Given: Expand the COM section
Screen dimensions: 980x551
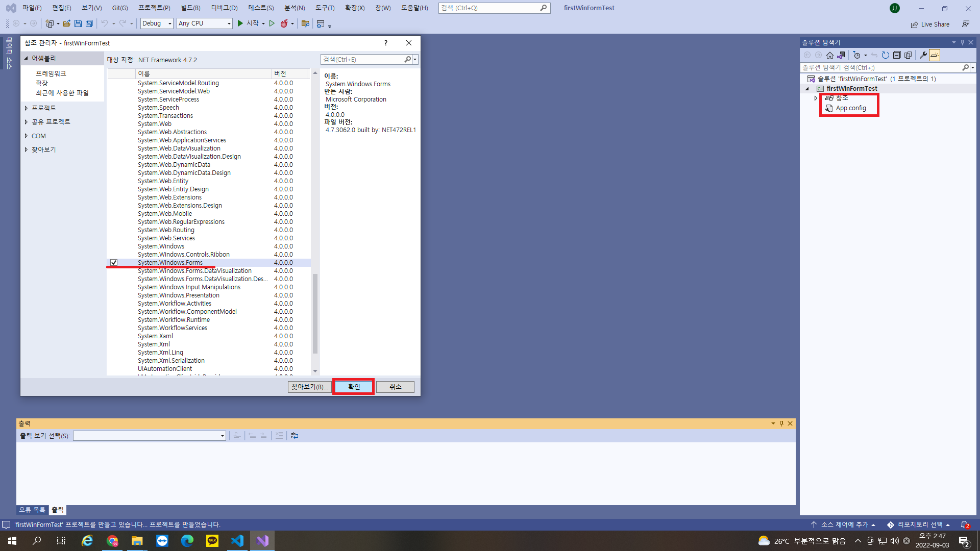Looking at the screenshot, I should [26, 136].
